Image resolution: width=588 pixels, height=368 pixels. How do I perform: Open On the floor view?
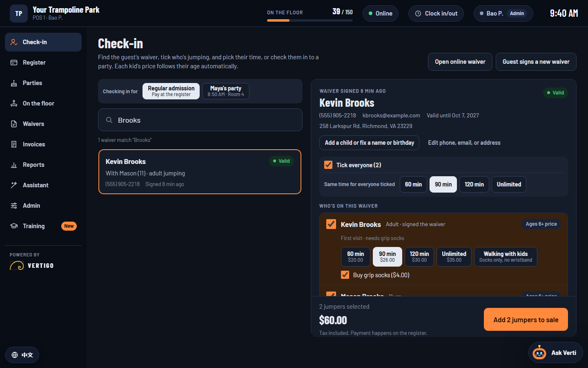[43, 103]
